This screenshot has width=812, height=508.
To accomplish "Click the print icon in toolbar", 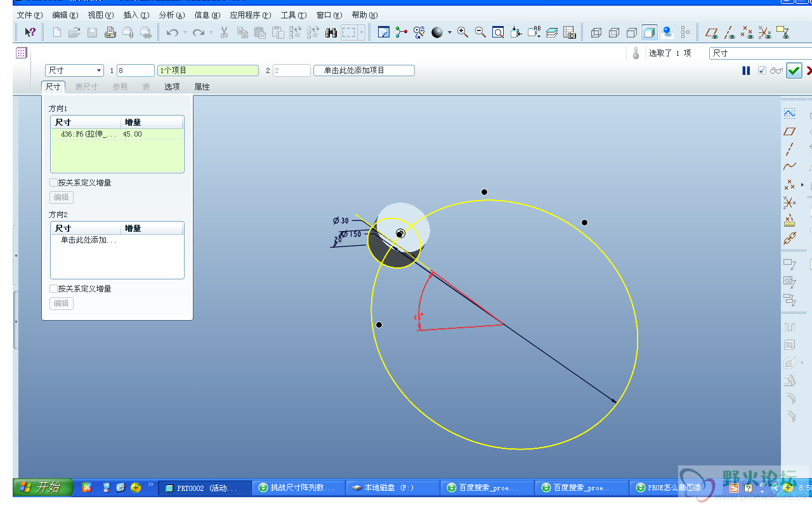I will click(110, 32).
